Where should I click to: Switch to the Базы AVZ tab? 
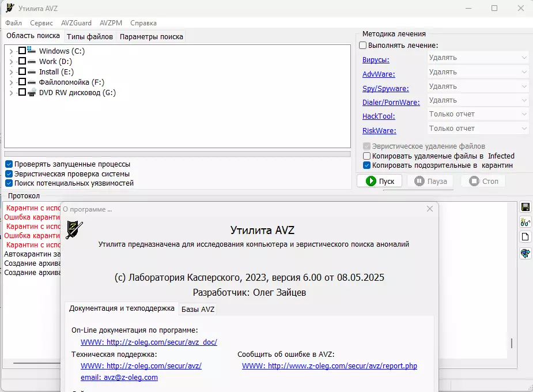(198, 309)
